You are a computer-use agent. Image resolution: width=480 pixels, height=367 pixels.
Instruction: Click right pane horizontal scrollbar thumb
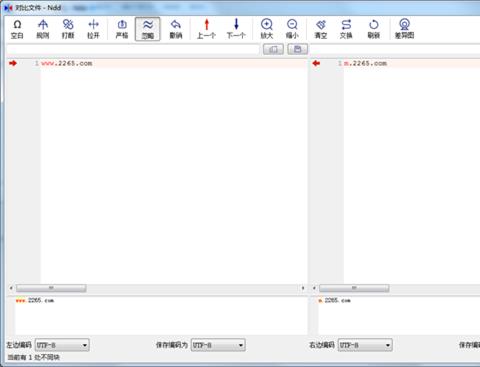(x=354, y=288)
